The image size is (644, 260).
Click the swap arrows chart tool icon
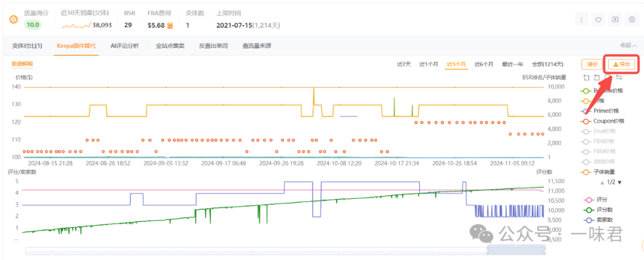619,78
